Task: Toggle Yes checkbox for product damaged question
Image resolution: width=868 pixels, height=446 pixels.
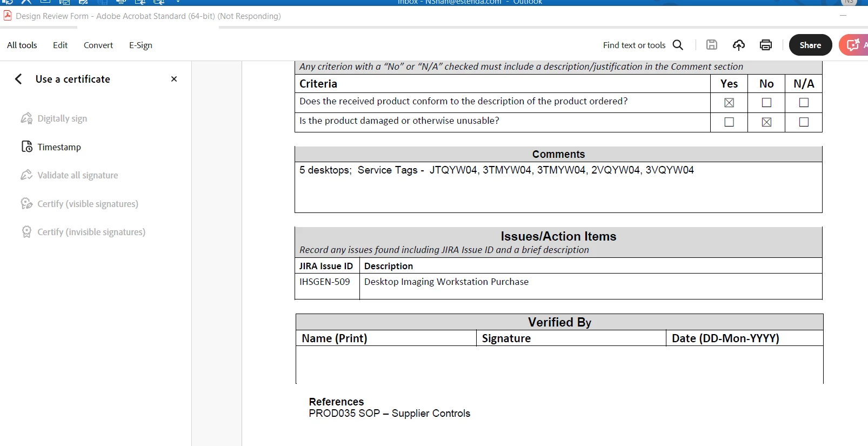Action: pos(729,122)
